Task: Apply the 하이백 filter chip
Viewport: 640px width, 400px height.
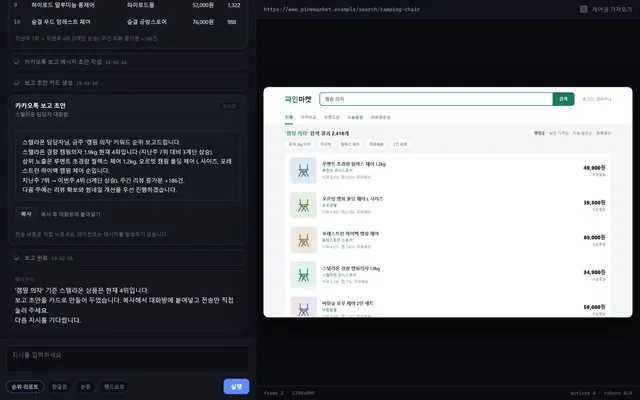Action: (x=326, y=144)
